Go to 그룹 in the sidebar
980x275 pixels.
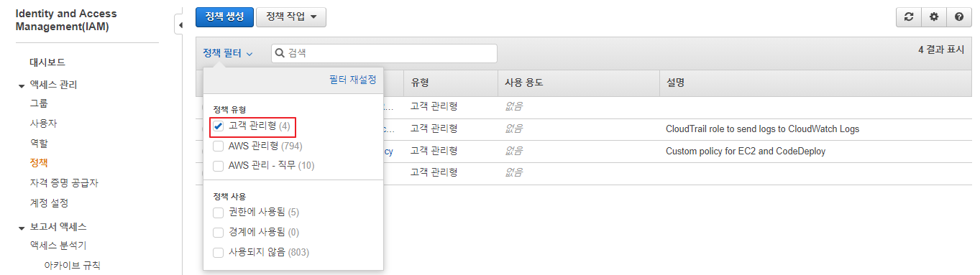coord(39,103)
